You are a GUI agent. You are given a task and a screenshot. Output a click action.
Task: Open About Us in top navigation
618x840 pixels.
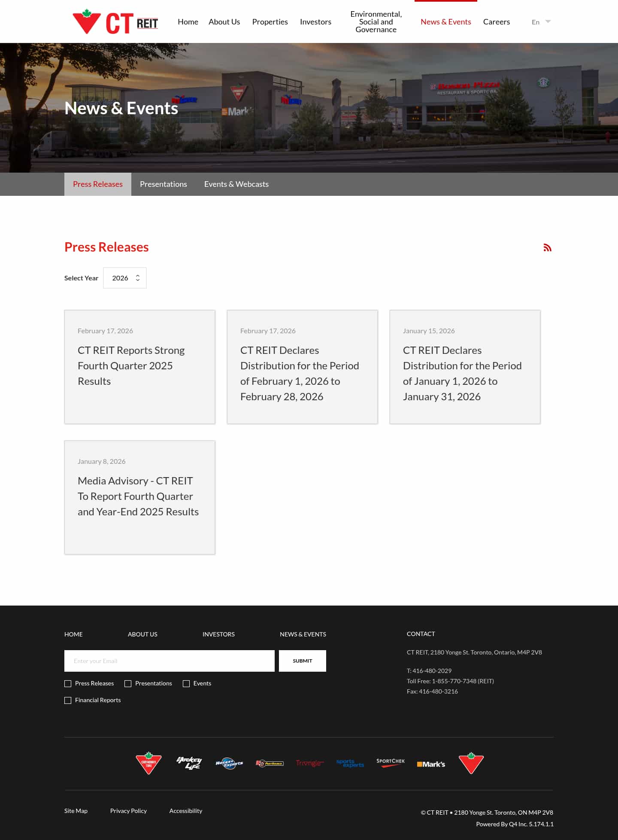[x=224, y=22]
